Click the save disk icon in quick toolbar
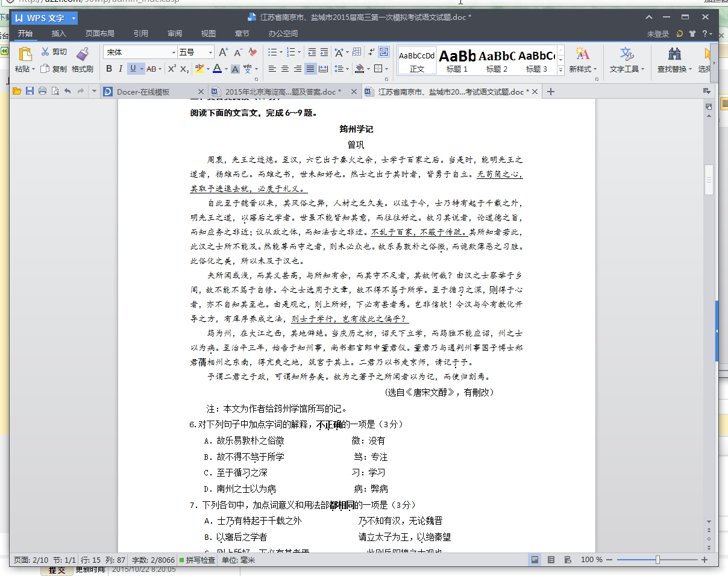The image size is (728, 576). tap(30, 92)
